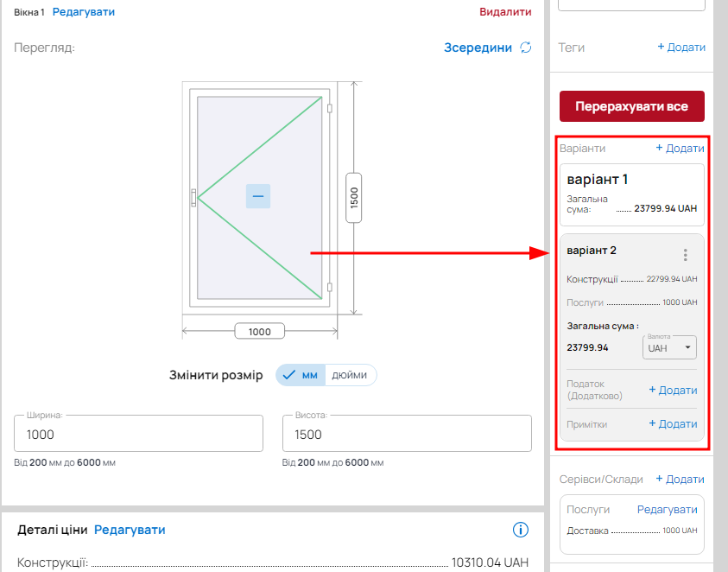This screenshot has width=728, height=572.
Task: Click Редагувати next to Деталі ціни
Action: (130, 530)
